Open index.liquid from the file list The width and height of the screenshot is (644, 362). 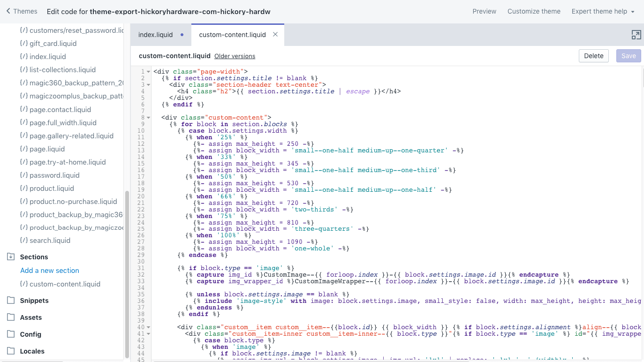(x=48, y=56)
